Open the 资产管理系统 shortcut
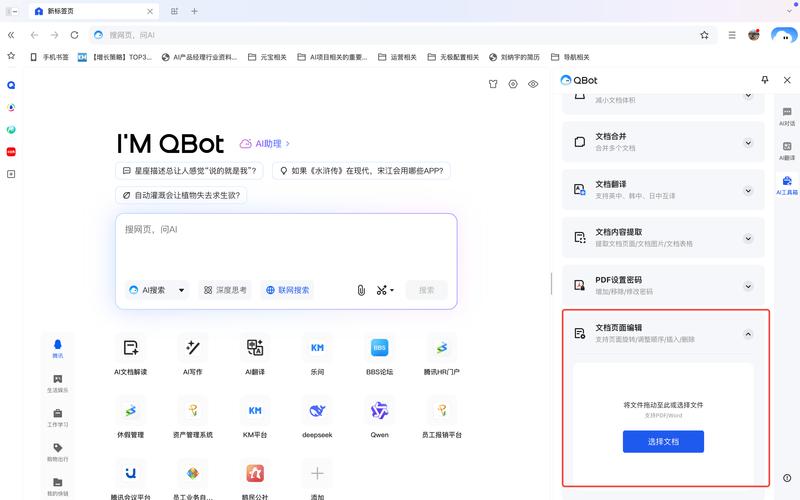 (x=193, y=418)
